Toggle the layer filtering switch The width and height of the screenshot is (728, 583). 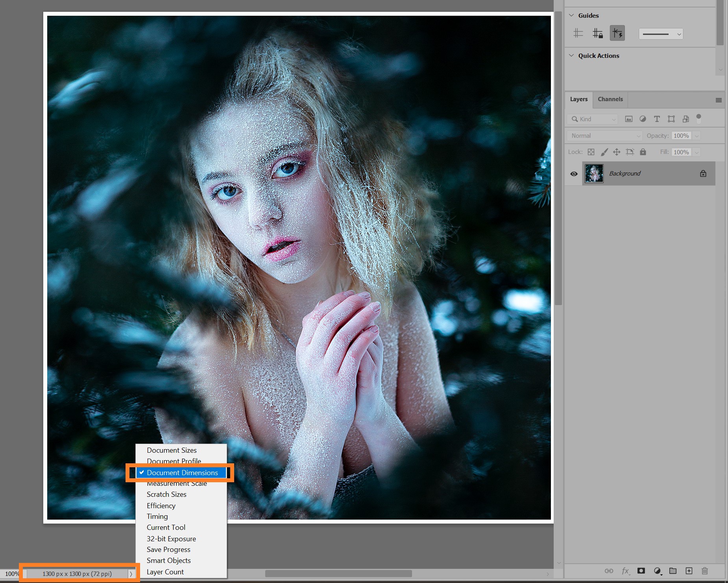tap(699, 118)
